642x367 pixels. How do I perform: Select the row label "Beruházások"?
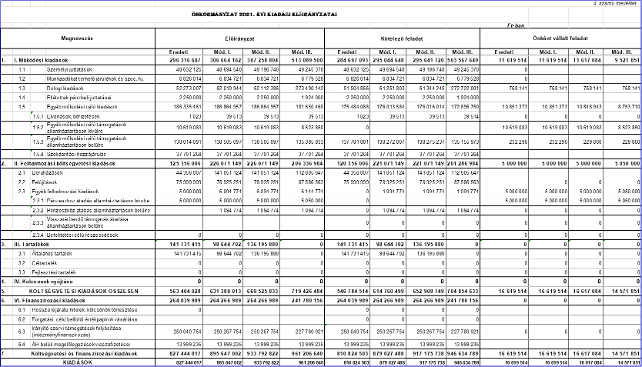[x=48, y=173]
